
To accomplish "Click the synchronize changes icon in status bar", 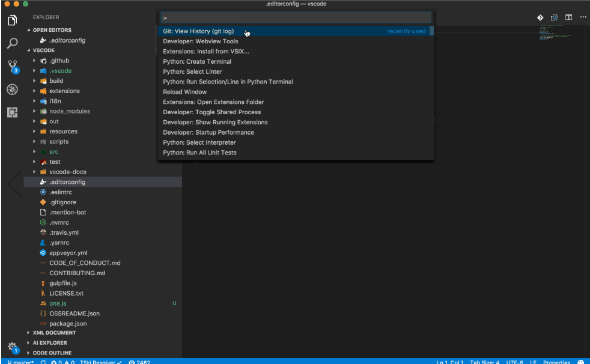I will 43,362.
